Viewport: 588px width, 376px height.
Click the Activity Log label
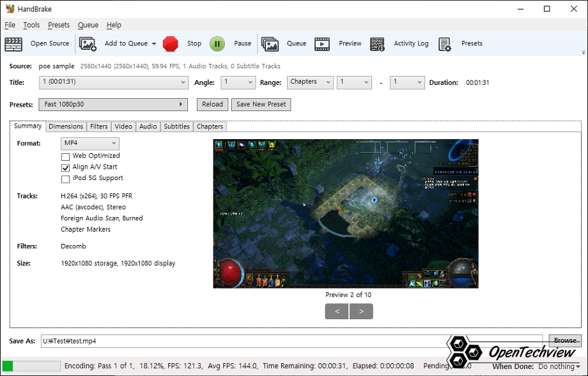click(411, 43)
